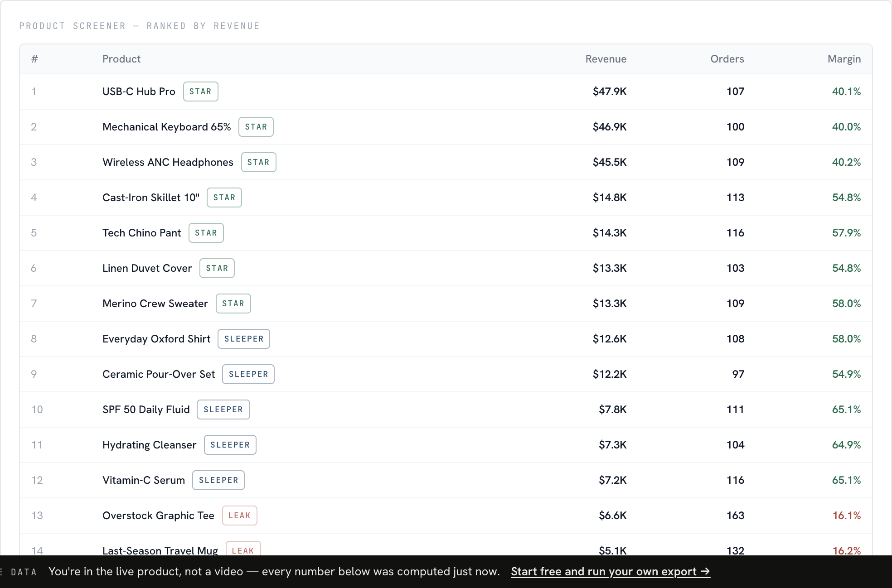This screenshot has width=892, height=588.
Task: Click orders count 163 for Overstock Graphic Tee
Action: tap(735, 516)
